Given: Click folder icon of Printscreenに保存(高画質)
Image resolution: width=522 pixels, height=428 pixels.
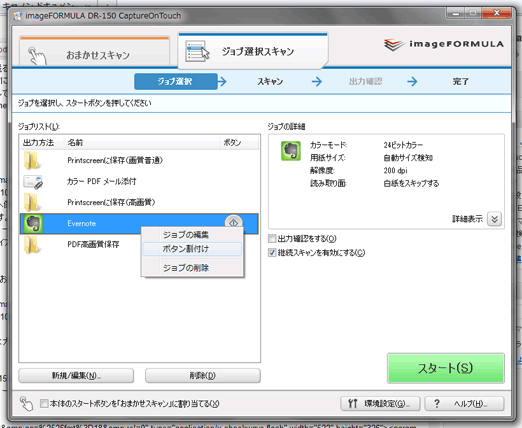Looking at the screenshot, I should point(32,203).
